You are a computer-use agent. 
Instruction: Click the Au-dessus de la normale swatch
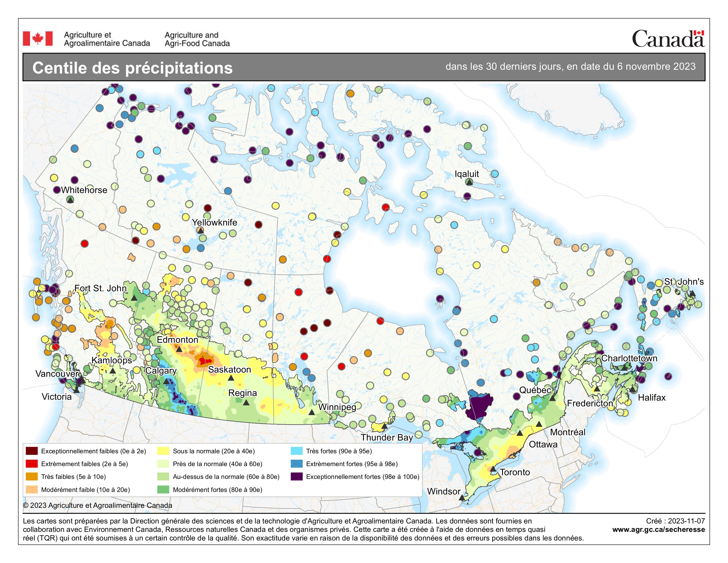coord(163,477)
